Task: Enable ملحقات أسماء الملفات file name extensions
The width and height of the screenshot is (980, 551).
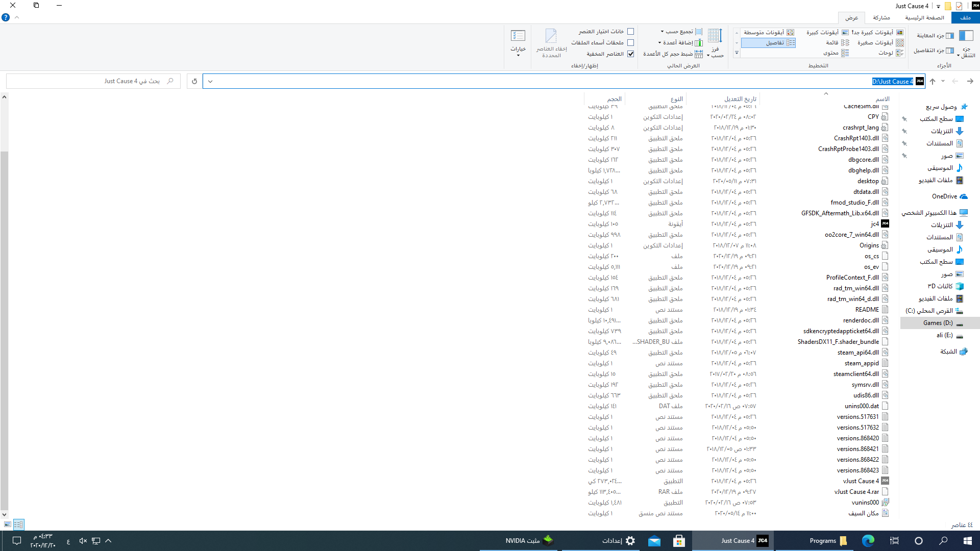Action: click(x=630, y=43)
